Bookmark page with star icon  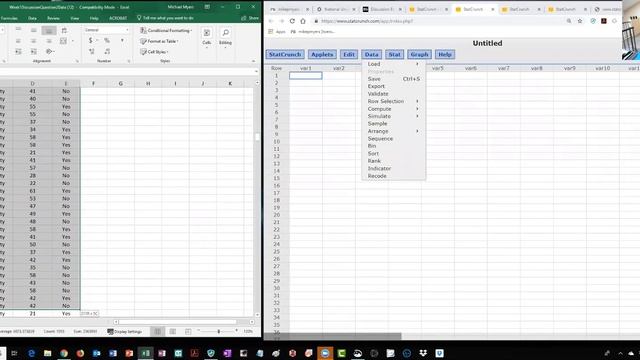[x=580, y=21]
